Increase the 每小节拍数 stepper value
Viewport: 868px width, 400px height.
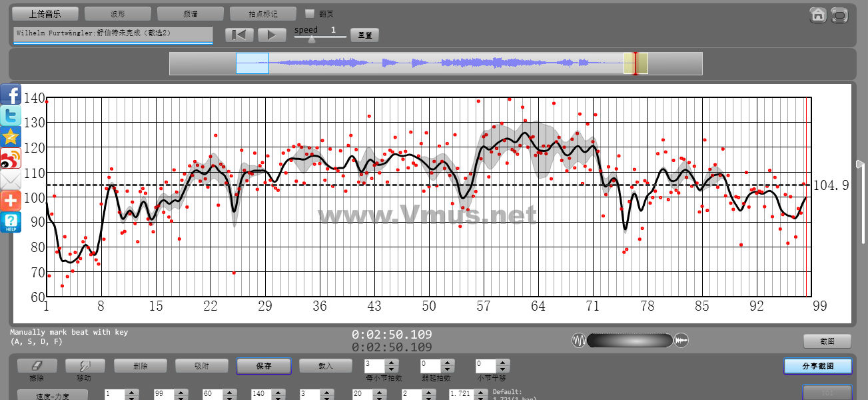tap(392, 363)
